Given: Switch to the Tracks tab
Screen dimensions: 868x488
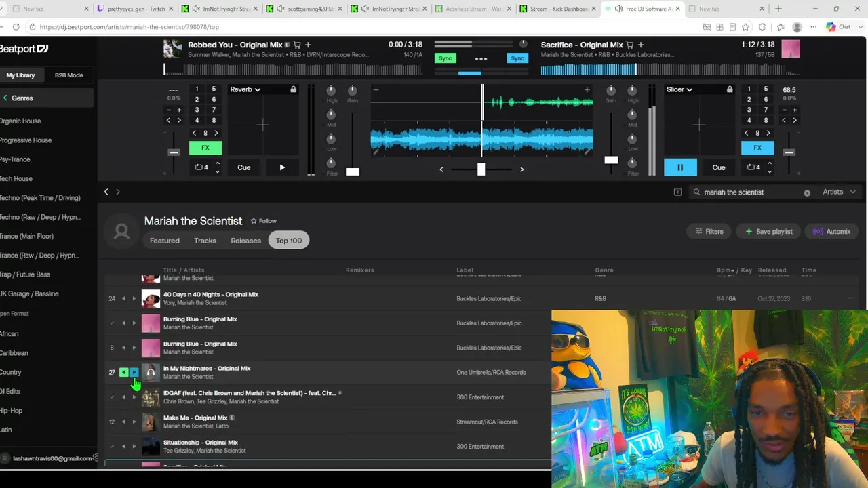Looking at the screenshot, I should [x=205, y=241].
